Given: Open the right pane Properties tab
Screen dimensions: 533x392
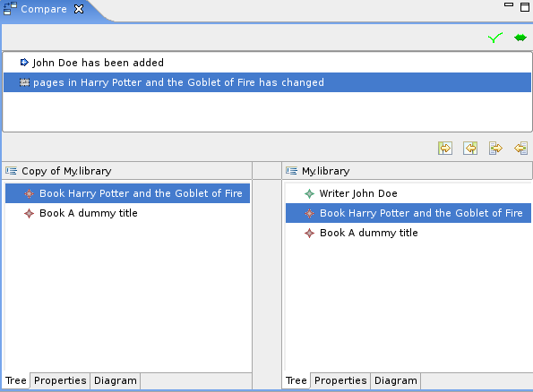Looking at the screenshot, I should 340,380.
